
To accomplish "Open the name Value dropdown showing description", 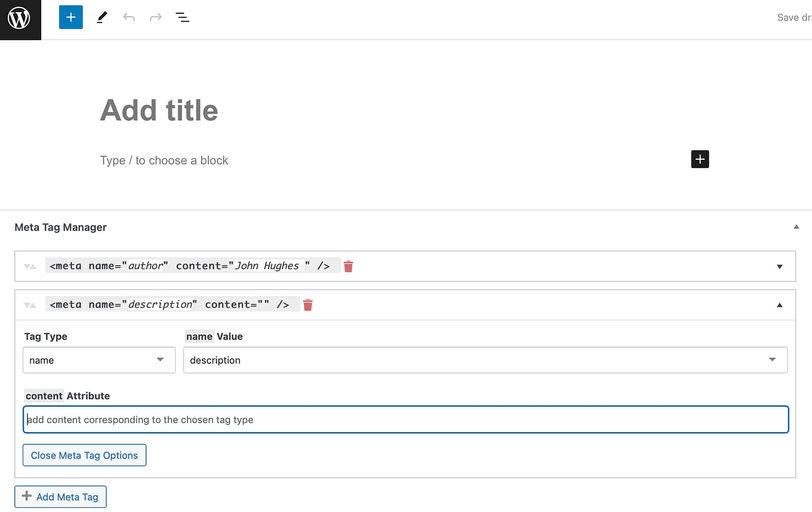I will coord(485,360).
